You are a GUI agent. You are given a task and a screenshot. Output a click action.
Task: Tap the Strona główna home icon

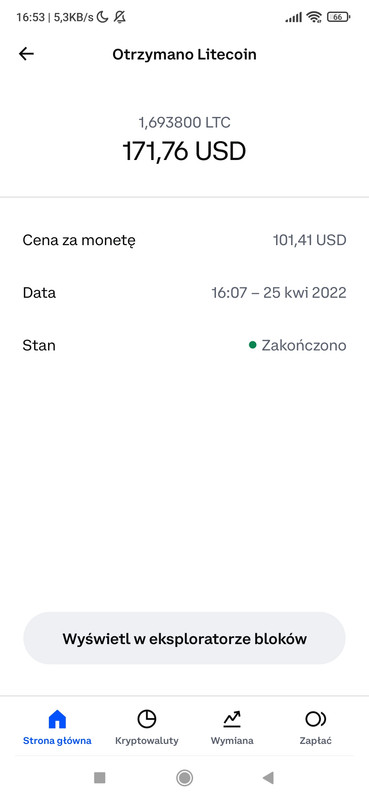(57, 719)
